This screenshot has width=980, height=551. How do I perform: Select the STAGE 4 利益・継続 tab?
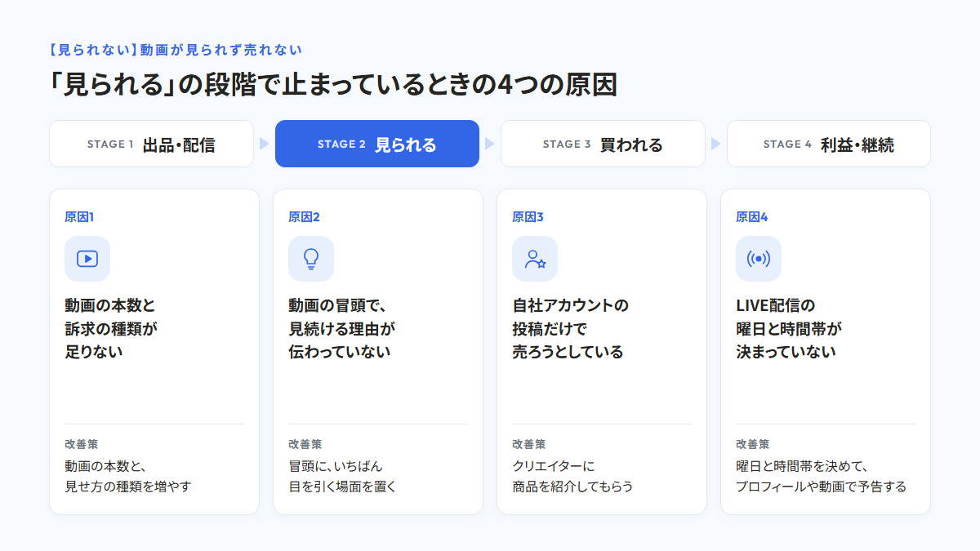pyautogui.click(x=829, y=144)
